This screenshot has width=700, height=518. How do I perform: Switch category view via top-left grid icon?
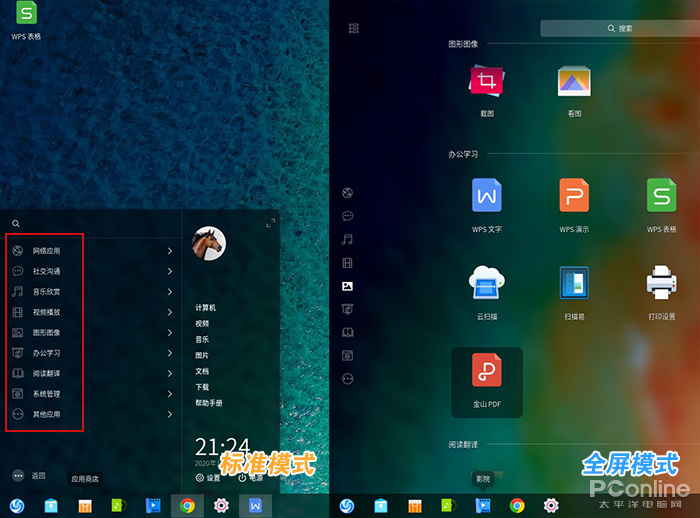(353, 29)
